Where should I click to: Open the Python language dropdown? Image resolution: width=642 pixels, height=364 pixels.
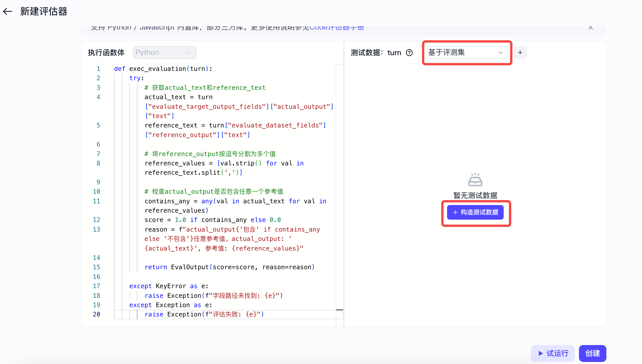(164, 52)
